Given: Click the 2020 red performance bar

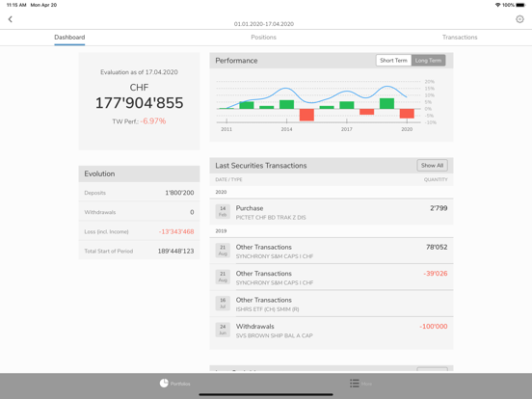Looking at the screenshot, I should click(x=407, y=114).
